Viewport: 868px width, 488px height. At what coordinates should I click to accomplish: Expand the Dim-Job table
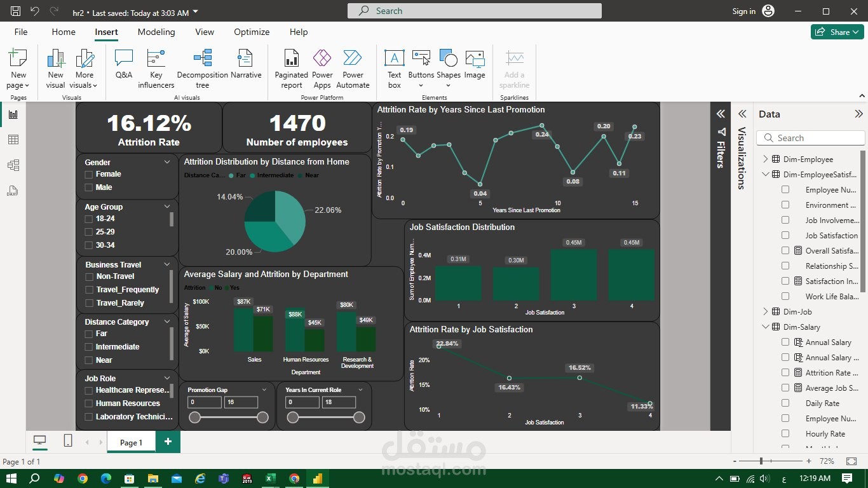click(x=765, y=311)
